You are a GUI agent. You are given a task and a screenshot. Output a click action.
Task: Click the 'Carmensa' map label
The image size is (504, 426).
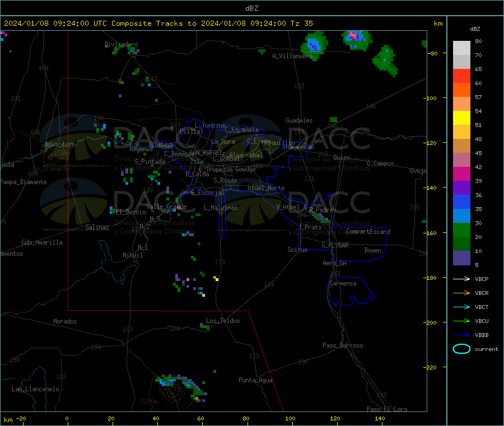[x=343, y=283]
